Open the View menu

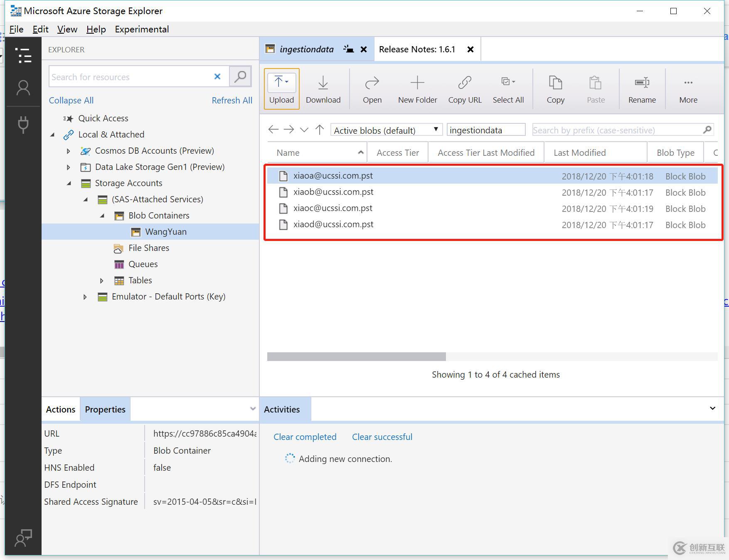click(67, 29)
